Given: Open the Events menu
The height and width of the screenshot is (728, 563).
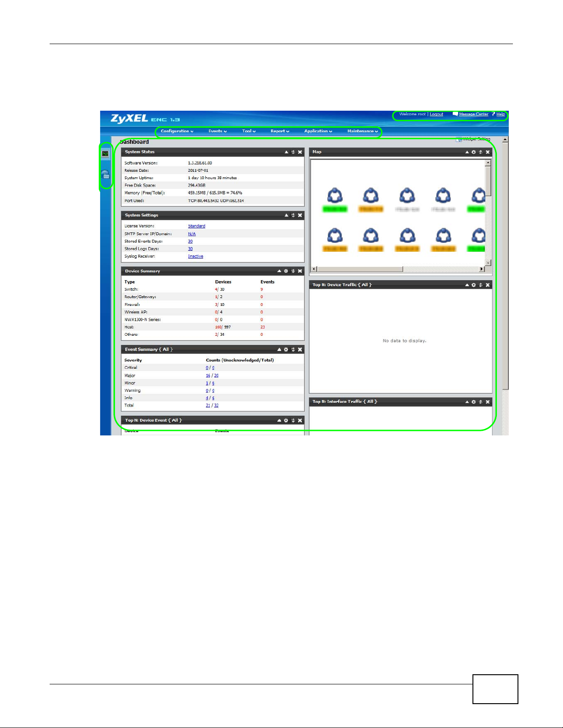Looking at the screenshot, I should [218, 131].
